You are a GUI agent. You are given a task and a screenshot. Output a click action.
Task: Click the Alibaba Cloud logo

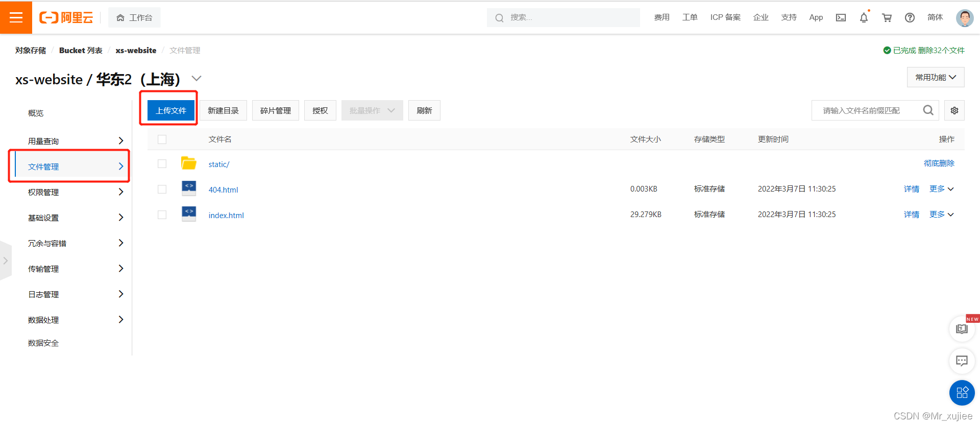[66, 17]
